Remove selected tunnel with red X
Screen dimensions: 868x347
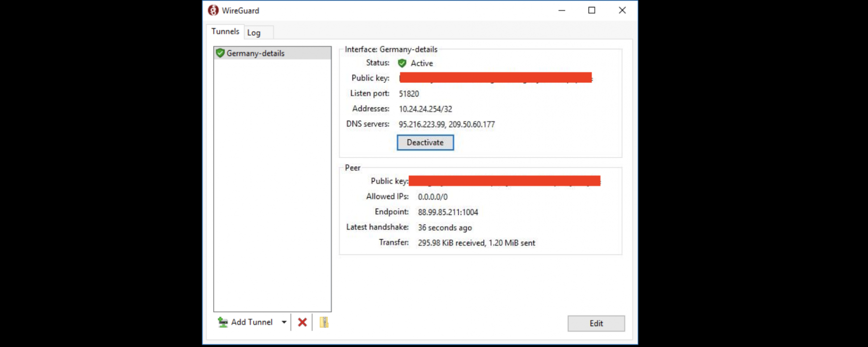302,322
